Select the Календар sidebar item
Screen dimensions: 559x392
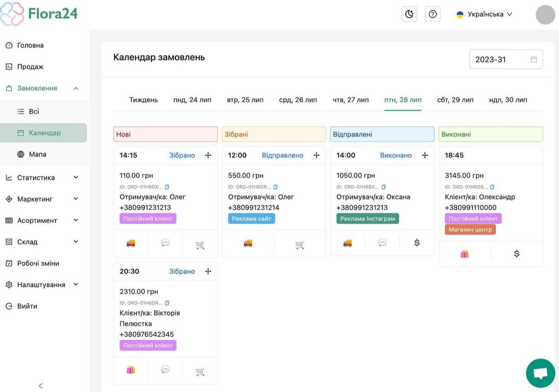[43, 133]
